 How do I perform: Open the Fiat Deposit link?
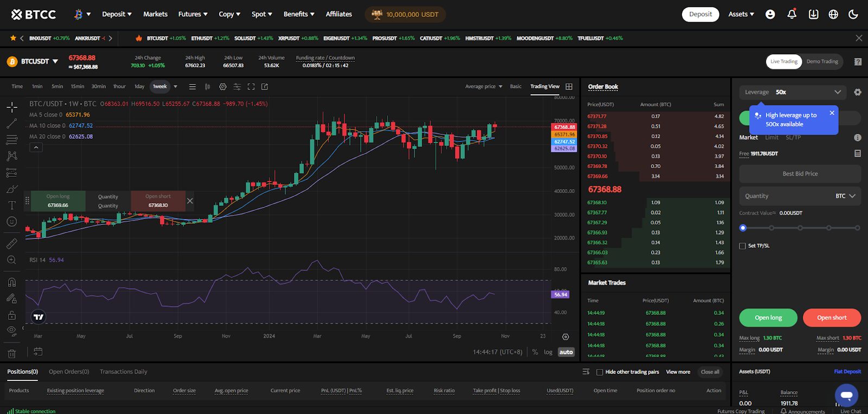pos(847,372)
